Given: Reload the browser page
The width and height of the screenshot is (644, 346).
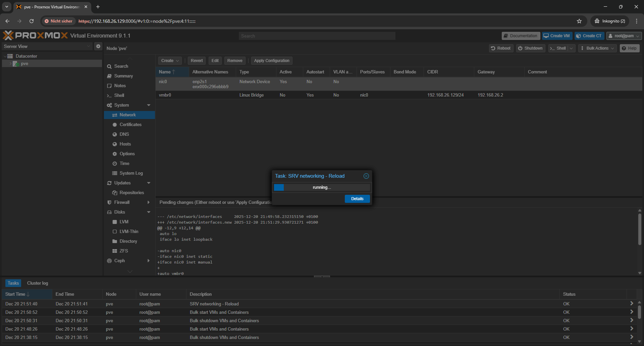Looking at the screenshot, I should 32,21.
